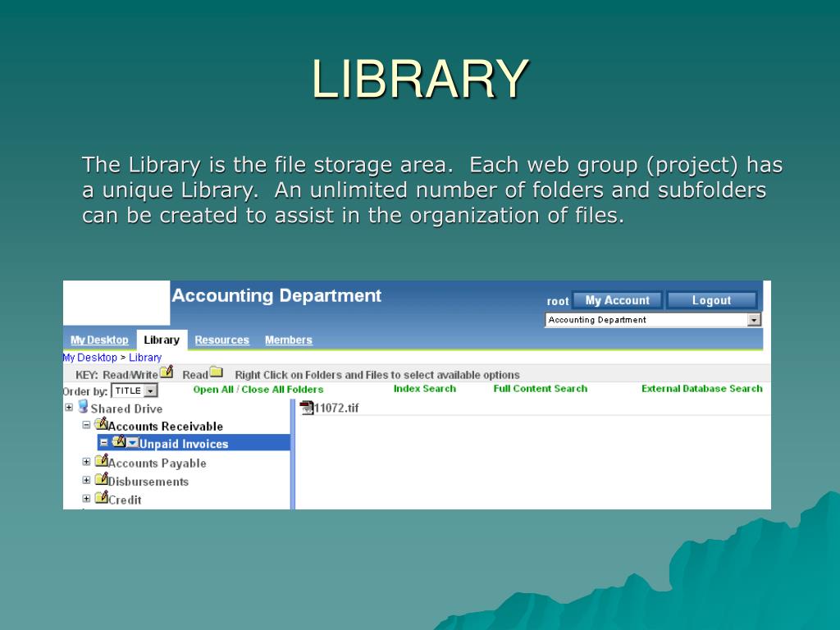This screenshot has width=840, height=630.
Task: Click the Disbursements folder icon
Action: (101, 479)
